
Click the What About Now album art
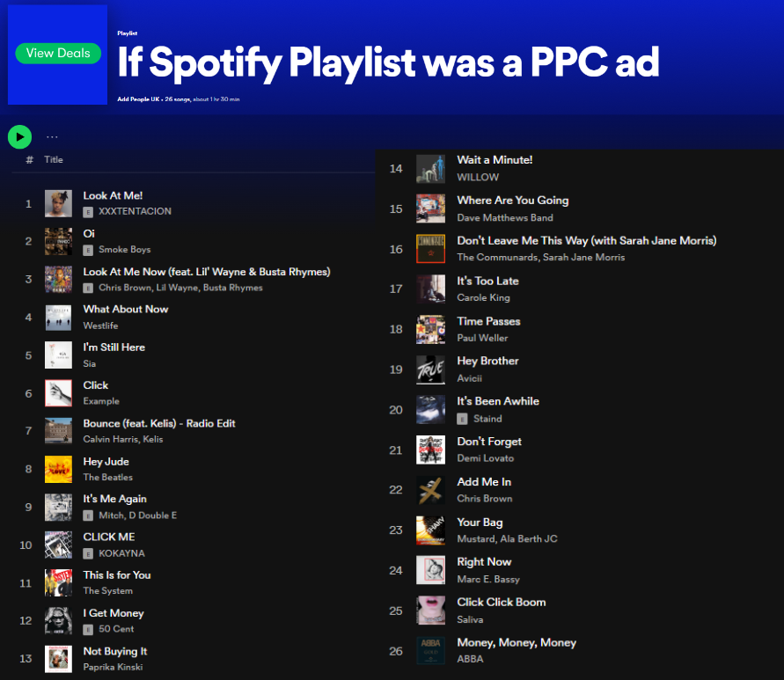(58, 318)
